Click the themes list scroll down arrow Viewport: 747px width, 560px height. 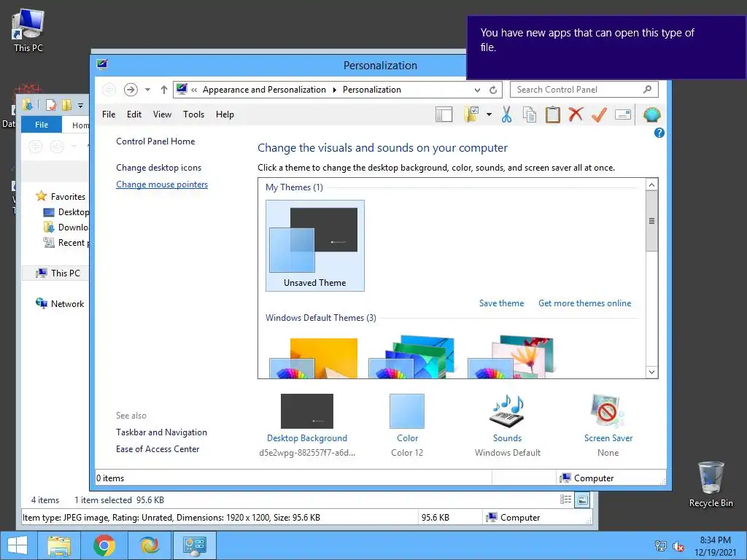[x=651, y=373]
